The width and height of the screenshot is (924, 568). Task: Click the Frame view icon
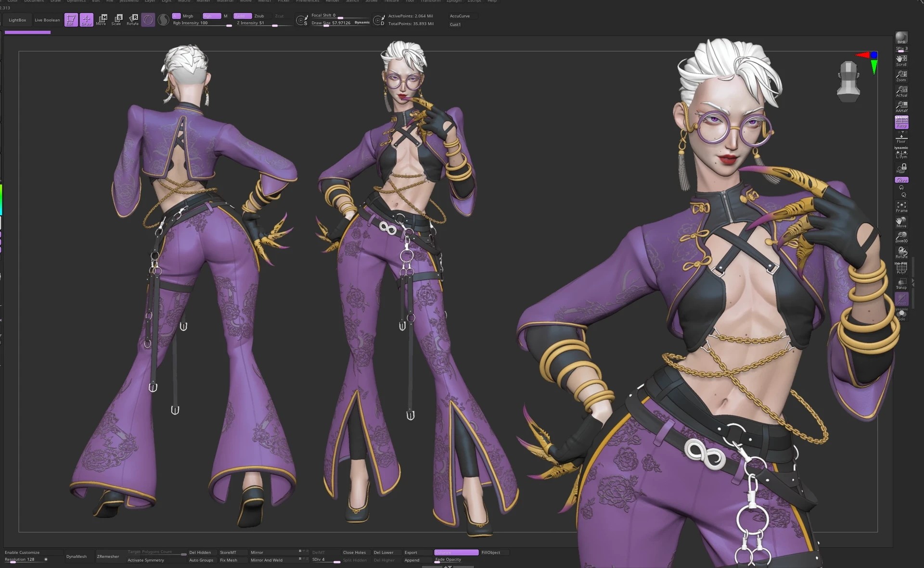tap(901, 207)
